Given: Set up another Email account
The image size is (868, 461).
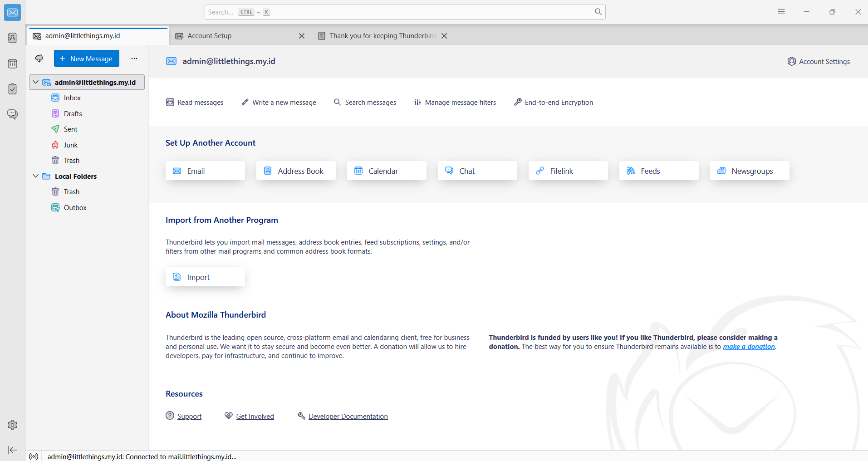Looking at the screenshot, I should click(x=205, y=171).
